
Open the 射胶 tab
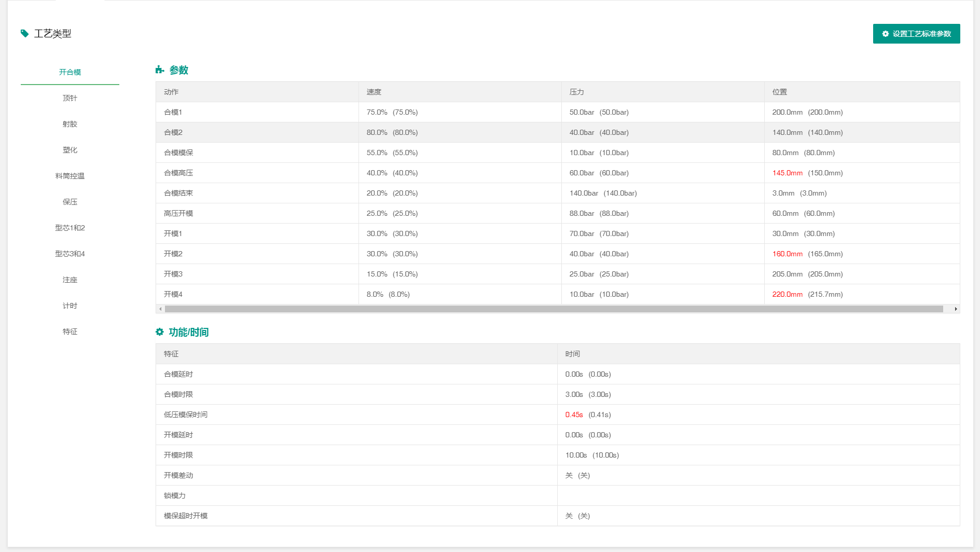tap(70, 124)
